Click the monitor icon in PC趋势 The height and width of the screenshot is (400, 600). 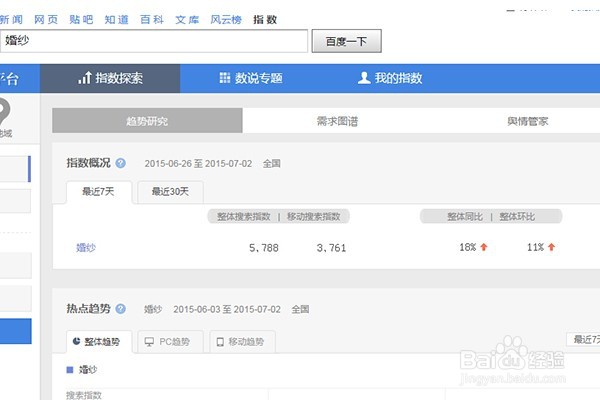coord(149,342)
